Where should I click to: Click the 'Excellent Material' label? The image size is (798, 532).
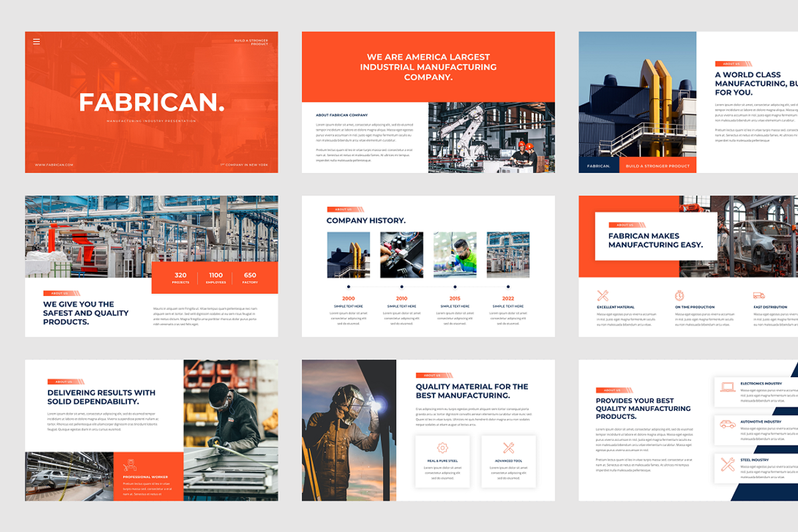pos(616,307)
